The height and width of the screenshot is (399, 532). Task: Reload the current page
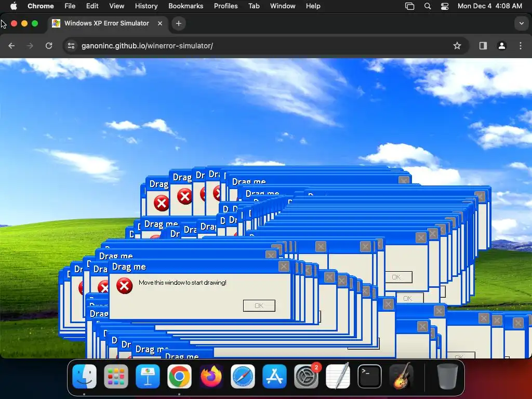tap(49, 46)
